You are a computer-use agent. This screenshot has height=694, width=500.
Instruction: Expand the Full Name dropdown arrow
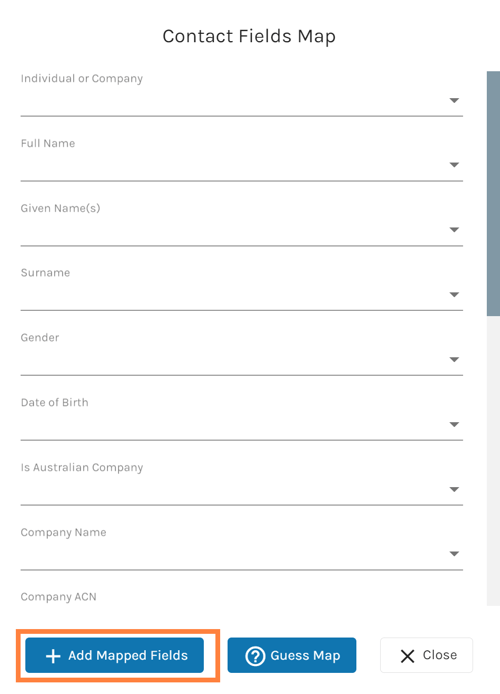pos(454,165)
